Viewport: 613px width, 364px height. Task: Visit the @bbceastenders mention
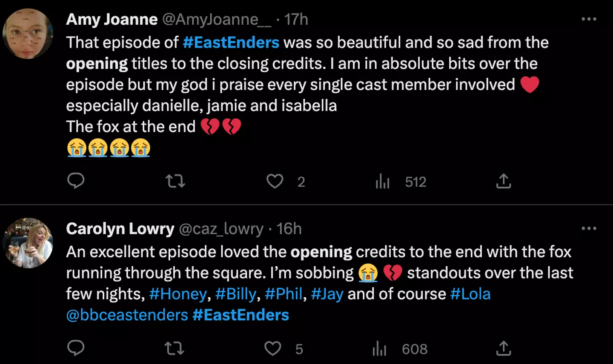pos(127,315)
